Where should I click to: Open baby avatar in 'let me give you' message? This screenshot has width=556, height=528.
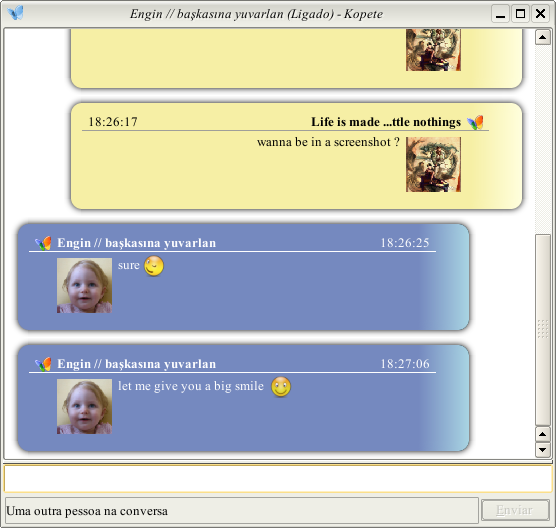coord(84,406)
